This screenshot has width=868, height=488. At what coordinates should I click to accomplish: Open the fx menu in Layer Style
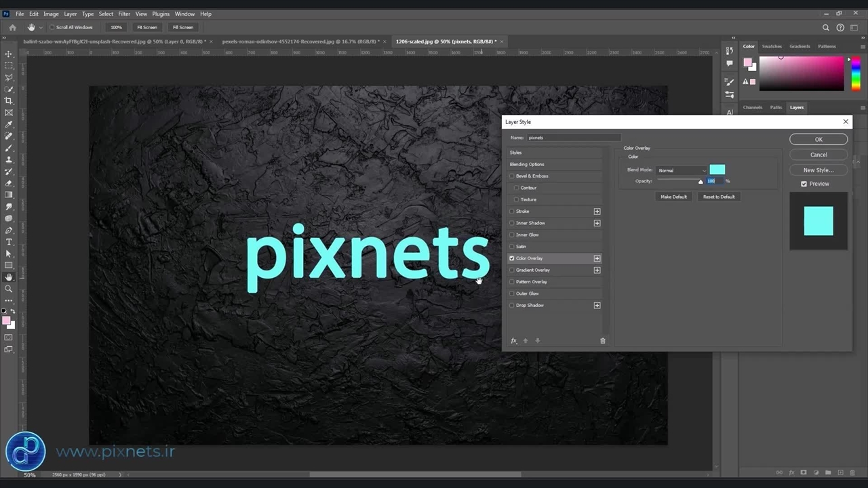[513, 341]
